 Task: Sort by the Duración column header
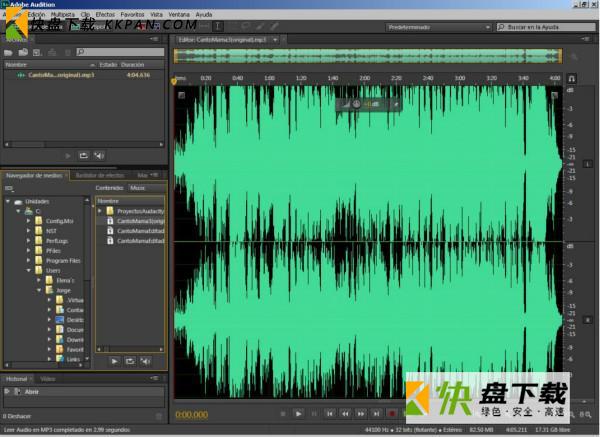[x=132, y=65]
